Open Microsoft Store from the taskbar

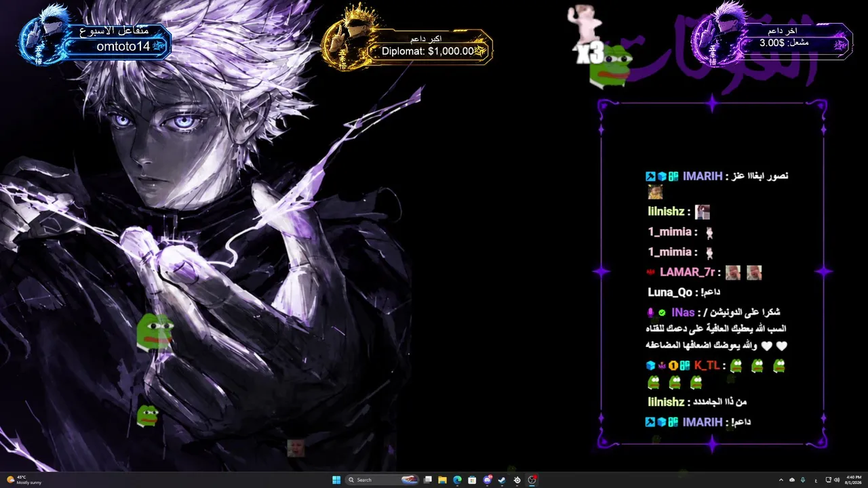point(472,480)
